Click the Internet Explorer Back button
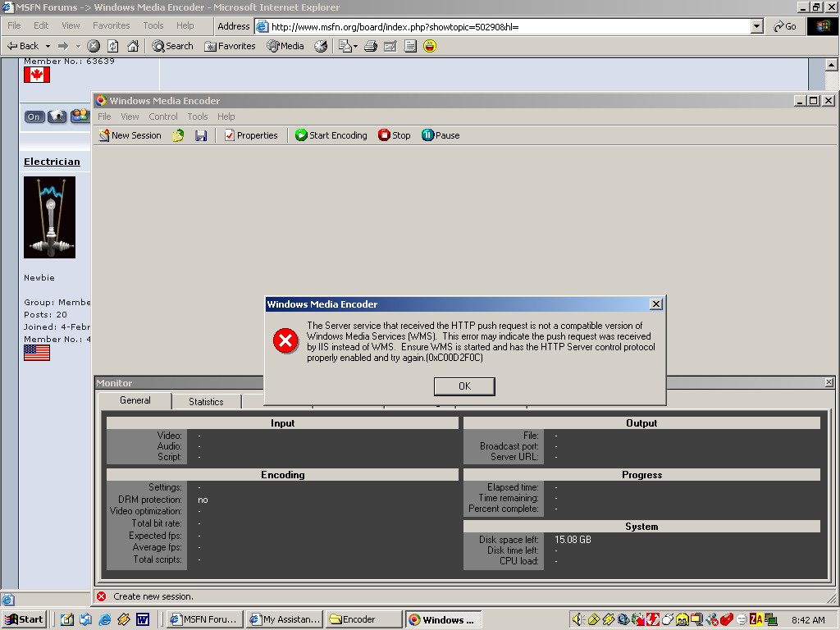 [x=23, y=46]
